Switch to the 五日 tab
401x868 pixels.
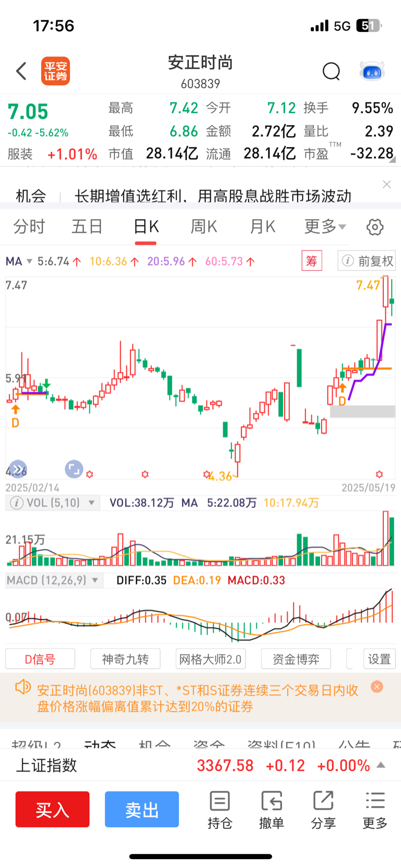(x=87, y=227)
